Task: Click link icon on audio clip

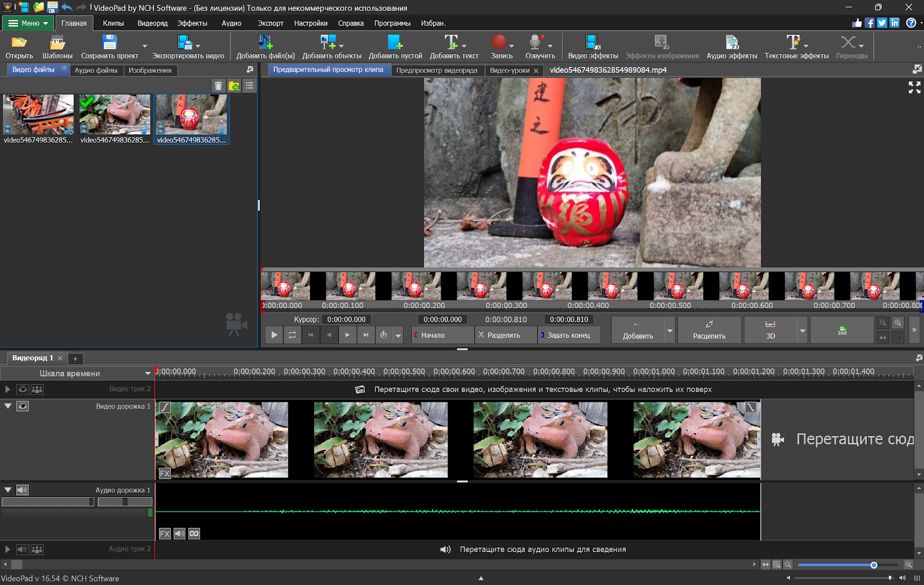Action: (x=194, y=534)
